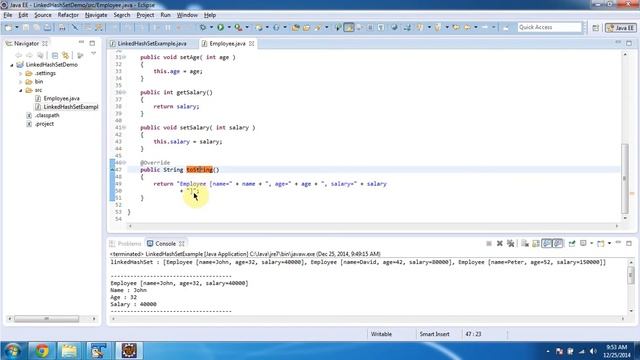Open the Run configurations dropdown arrow
Image resolution: width=640 pixels, height=360 pixels.
(229, 27)
